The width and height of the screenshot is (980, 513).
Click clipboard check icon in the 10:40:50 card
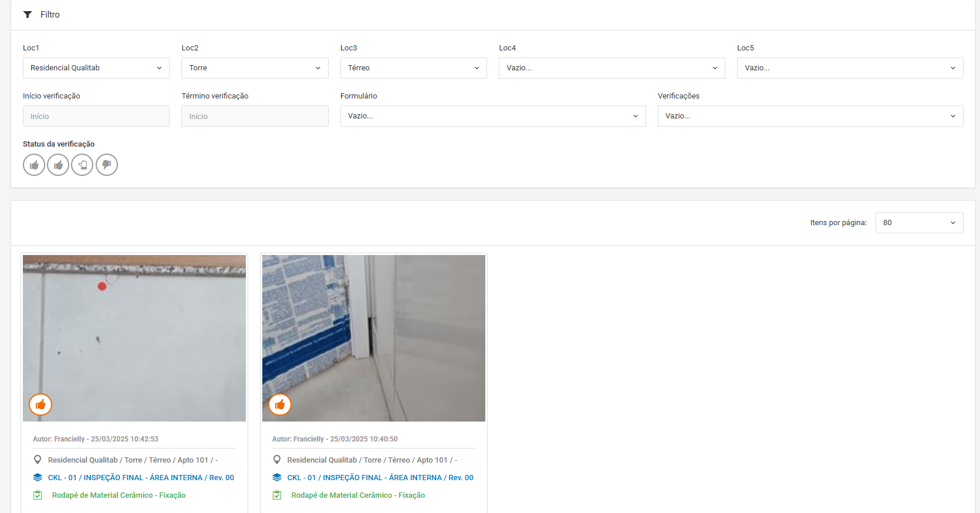(x=277, y=495)
